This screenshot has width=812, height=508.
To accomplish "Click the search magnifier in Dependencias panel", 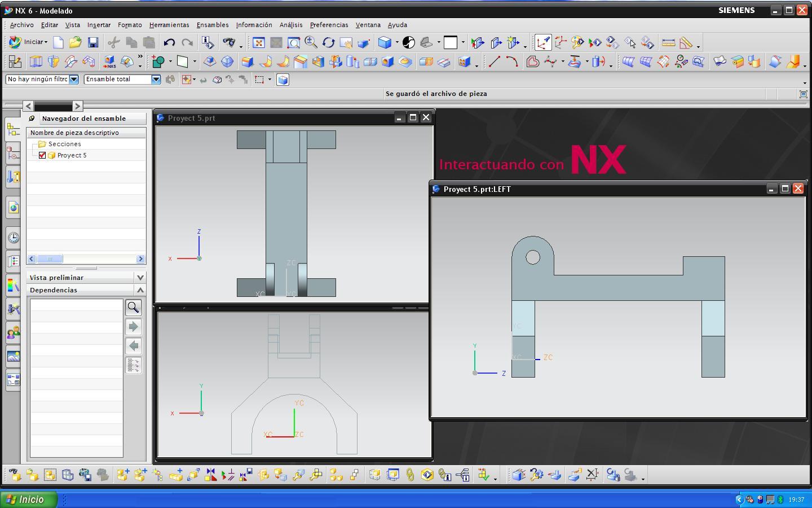I will pyautogui.click(x=133, y=307).
